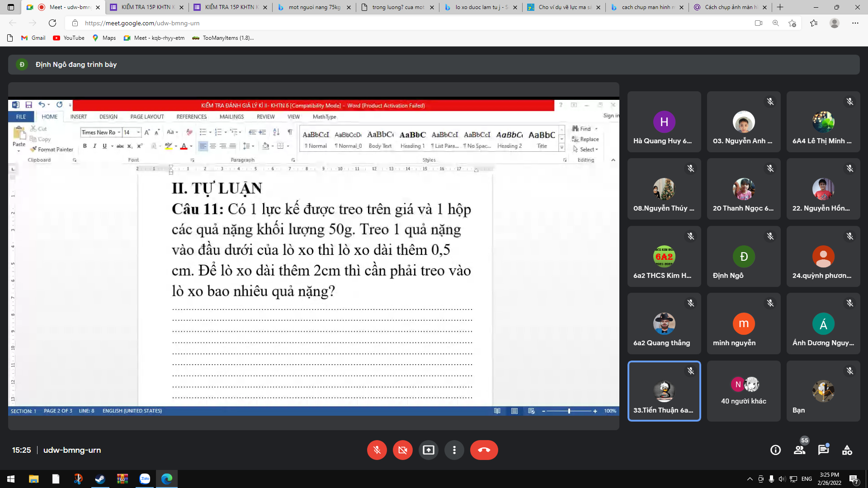Click Format Painter in Word ribbon
The image size is (868, 488).
click(52, 150)
